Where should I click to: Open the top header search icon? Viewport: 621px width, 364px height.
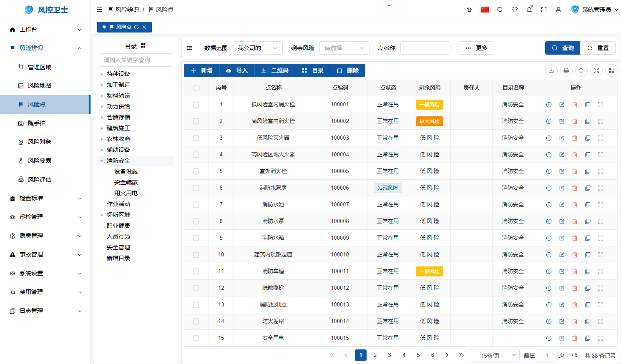click(x=500, y=10)
